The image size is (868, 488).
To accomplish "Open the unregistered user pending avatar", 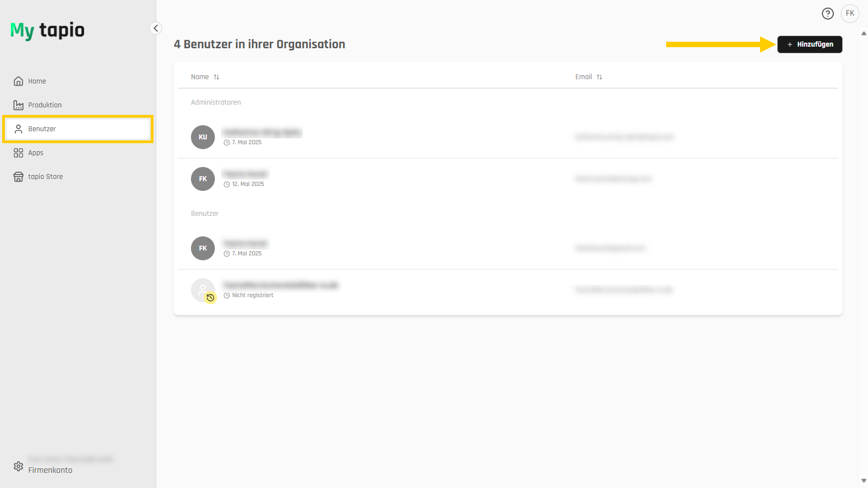I will [x=203, y=290].
